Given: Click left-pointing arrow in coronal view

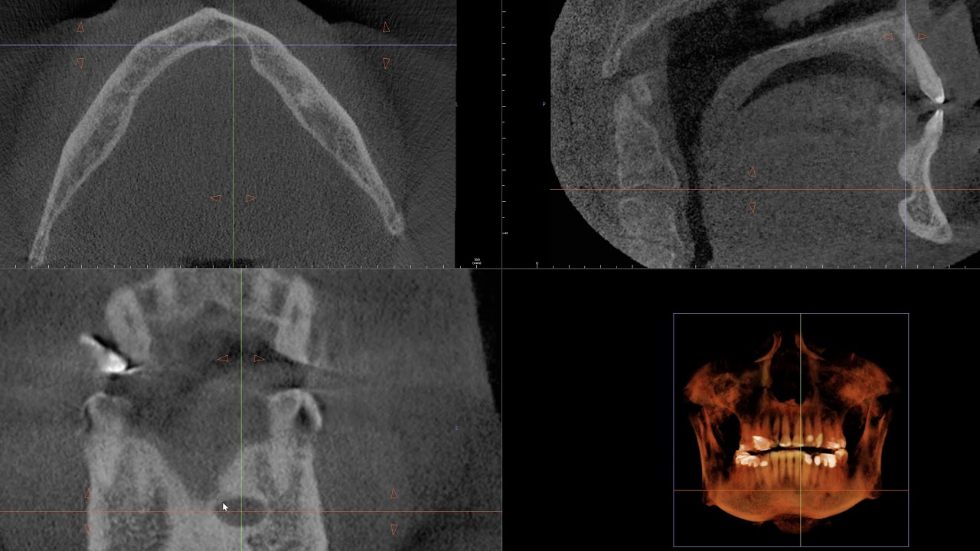Looking at the screenshot, I should [x=223, y=358].
